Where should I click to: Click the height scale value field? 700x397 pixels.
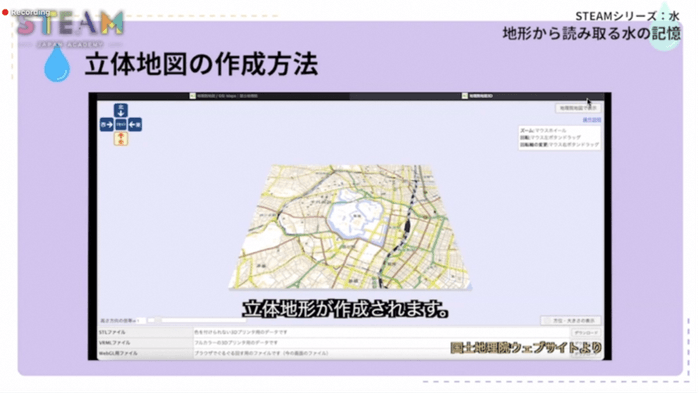coord(140,321)
